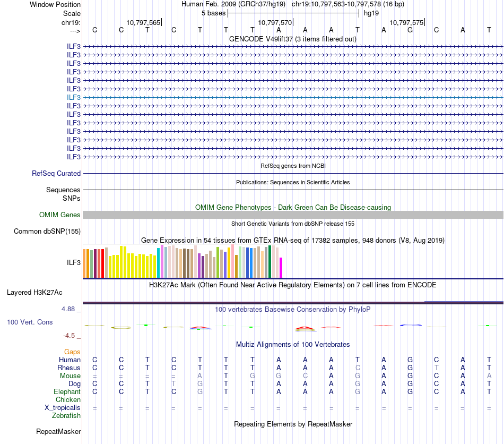The height and width of the screenshot is (444, 504).
Task: Click the gray OMIM Genes bar
Action: pos(293,215)
